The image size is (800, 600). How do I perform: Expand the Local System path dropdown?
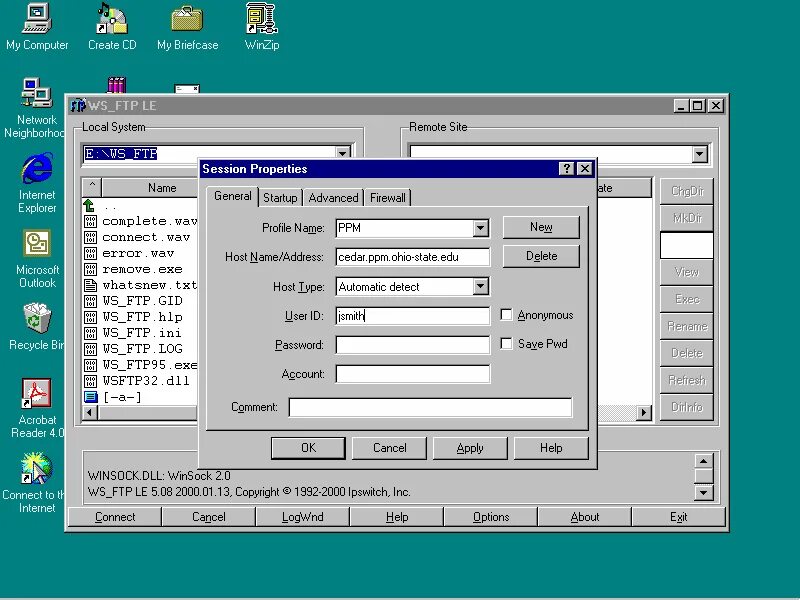click(x=342, y=153)
